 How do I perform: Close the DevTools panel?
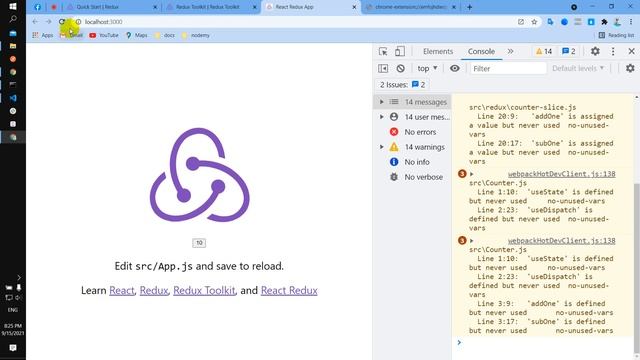coord(631,51)
